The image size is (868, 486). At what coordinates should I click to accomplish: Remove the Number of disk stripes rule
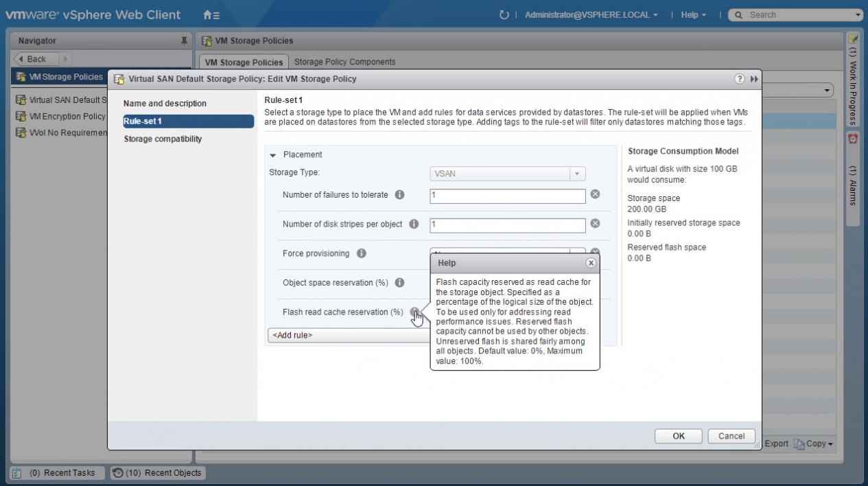point(596,224)
